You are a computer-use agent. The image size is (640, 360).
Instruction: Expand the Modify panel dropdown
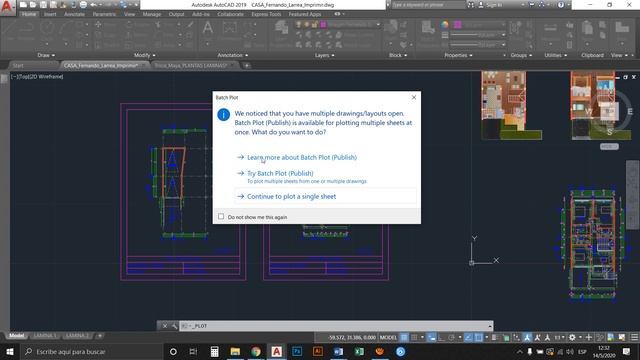click(144, 55)
